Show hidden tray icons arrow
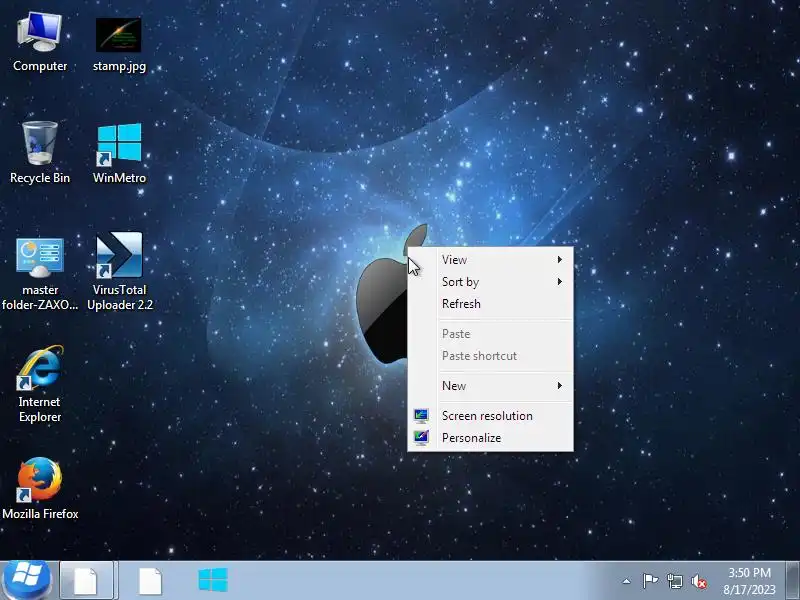 [627, 581]
